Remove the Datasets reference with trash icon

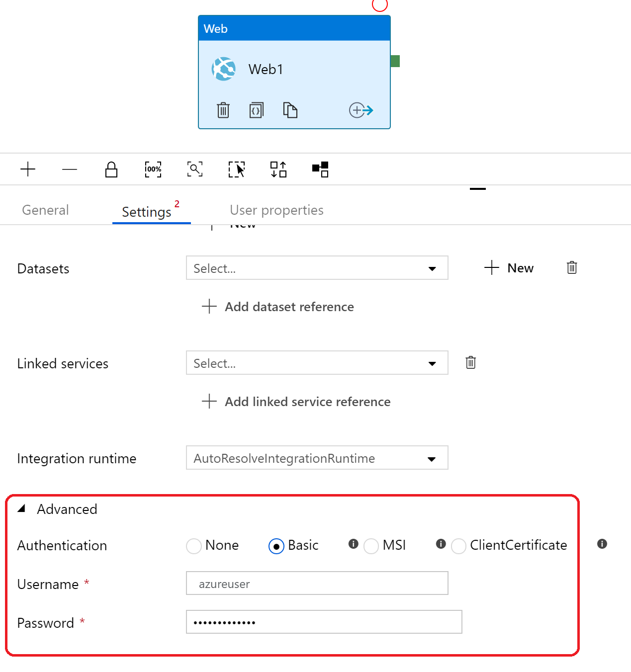tap(572, 267)
